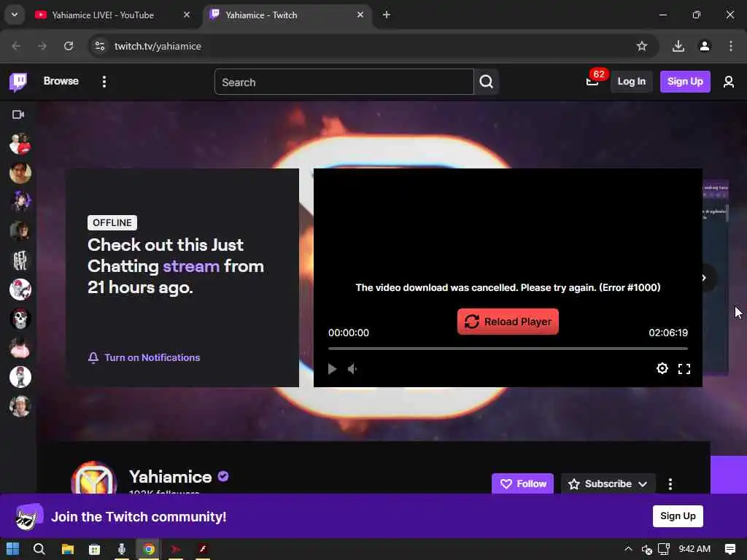
Task: Open the skull avatar sidebar channel
Action: (20, 319)
